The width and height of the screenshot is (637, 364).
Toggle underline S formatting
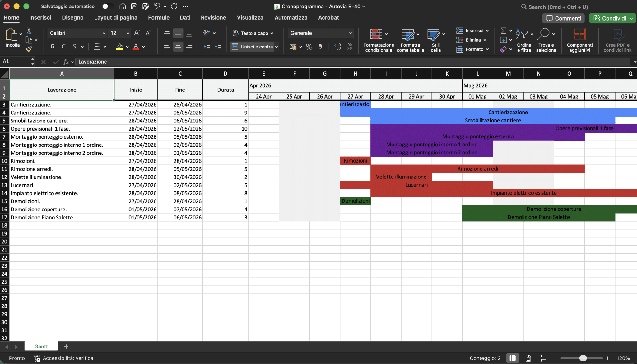75,47
